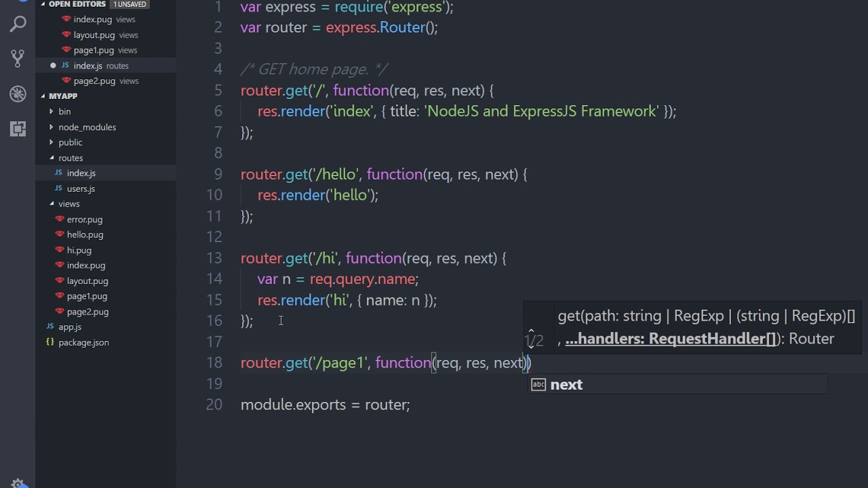Open the Debug view in the activity bar
868x488 pixels.
tap(18, 94)
